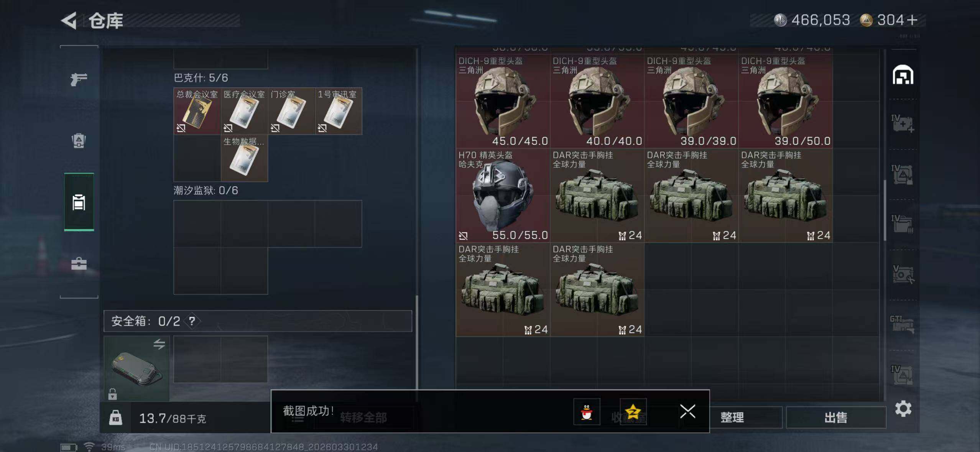
Task: Click the safe box lock icon
Action: coord(112,394)
